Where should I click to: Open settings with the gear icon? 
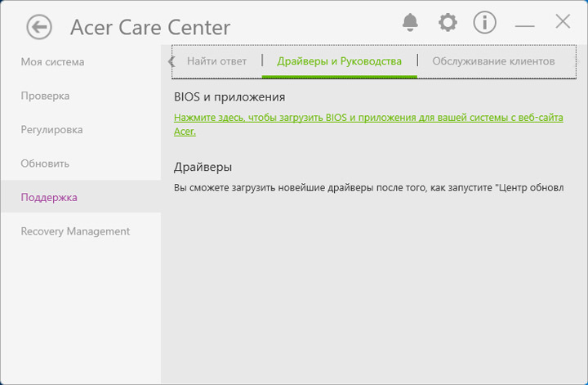[x=448, y=23]
